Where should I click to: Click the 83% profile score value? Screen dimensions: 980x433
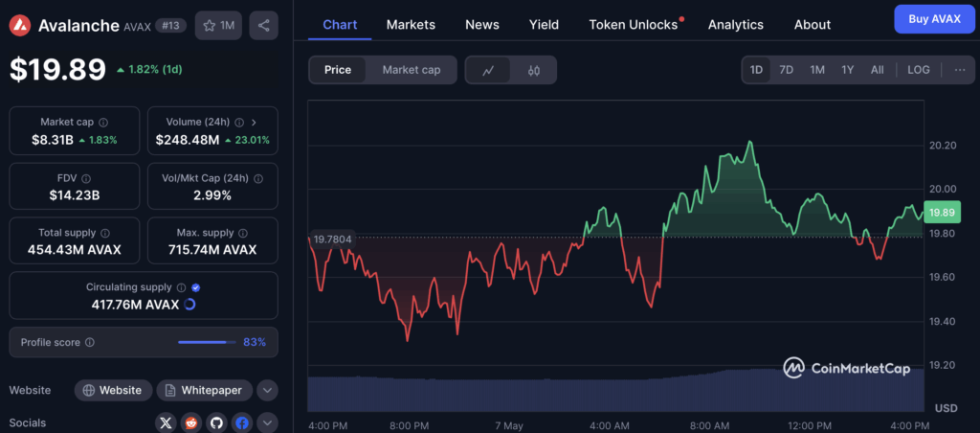pyautogui.click(x=255, y=342)
